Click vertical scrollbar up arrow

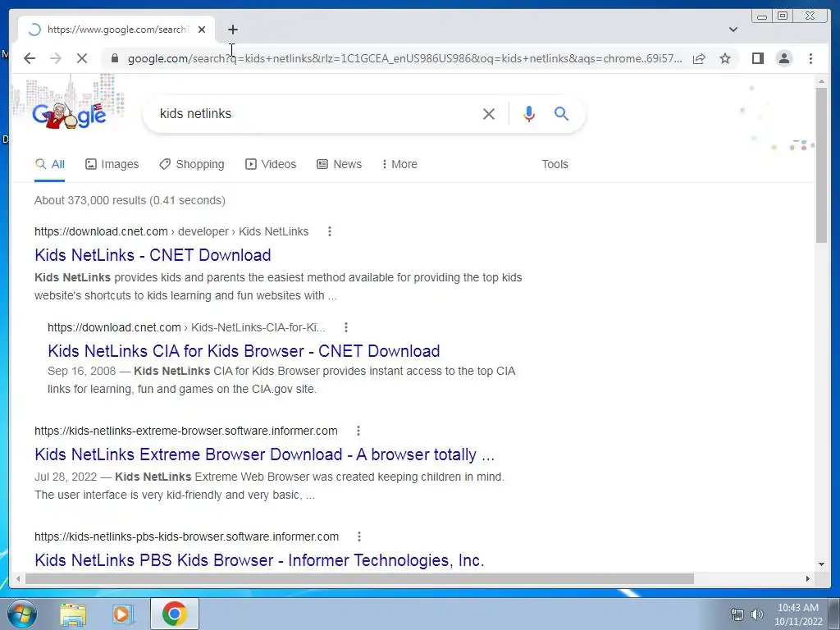[821, 81]
